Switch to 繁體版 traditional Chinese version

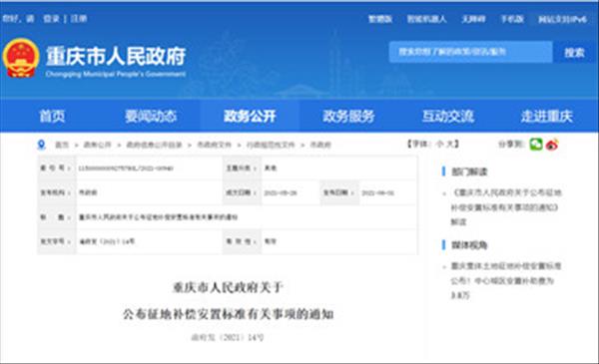[380, 19]
